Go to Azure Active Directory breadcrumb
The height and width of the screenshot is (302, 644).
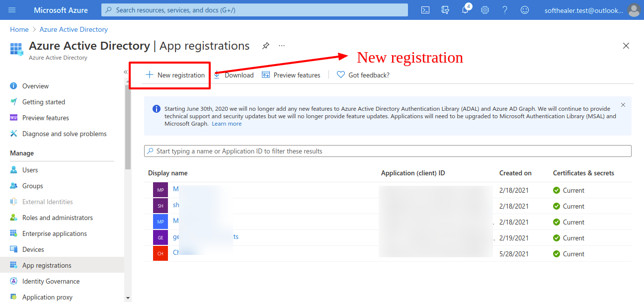click(x=74, y=29)
